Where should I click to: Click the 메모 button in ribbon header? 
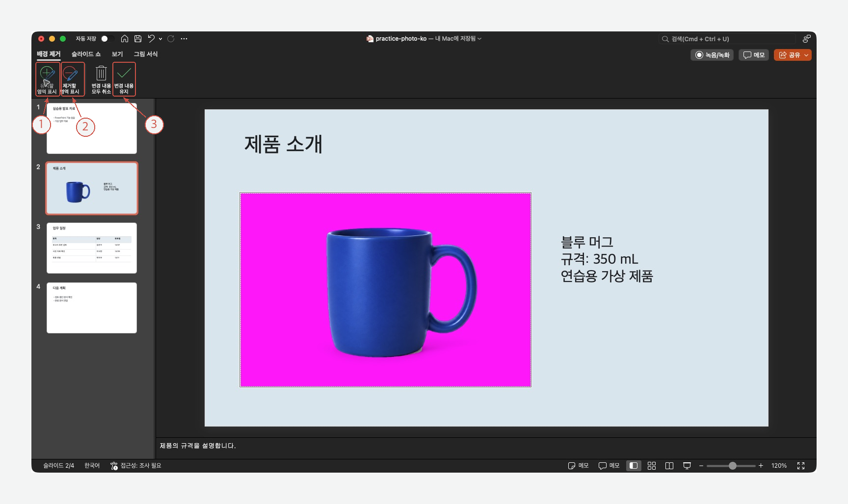click(754, 55)
